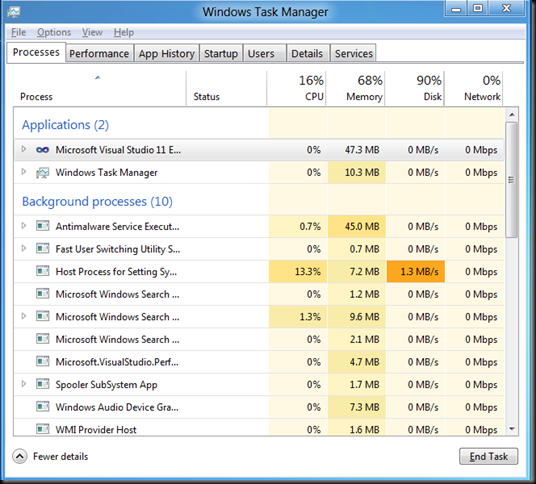The height and width of the screenshot is (484, 536).
Task: Open the File menu
Action: (18, 32)
